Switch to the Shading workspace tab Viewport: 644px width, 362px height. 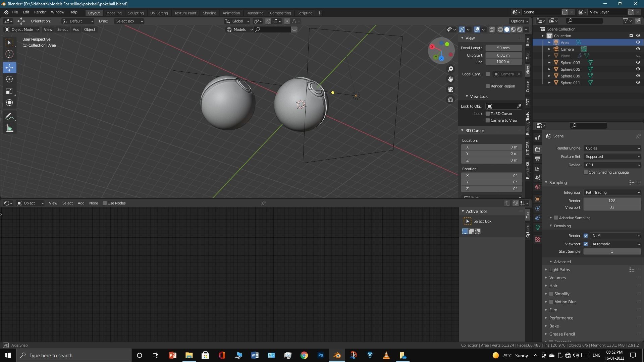209,13
